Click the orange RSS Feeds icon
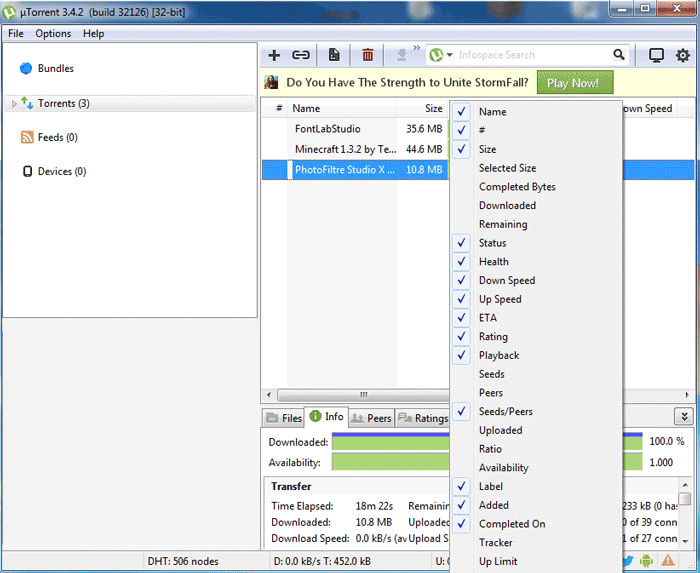This screenshot has height=573, width=700. [27, 137]
